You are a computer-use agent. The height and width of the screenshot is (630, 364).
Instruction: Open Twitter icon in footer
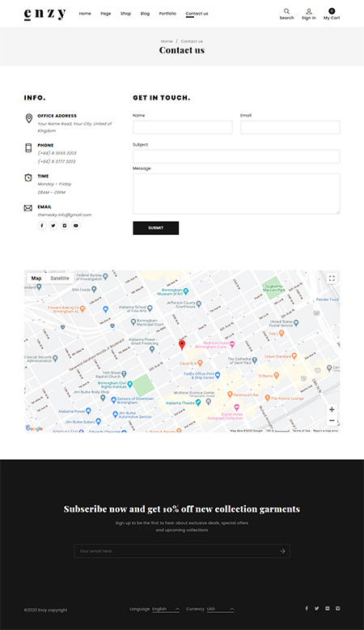click(x=316, y=608)
